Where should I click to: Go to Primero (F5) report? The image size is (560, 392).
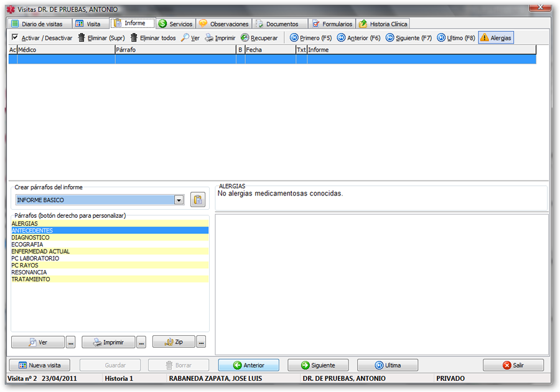click(294, 38)
